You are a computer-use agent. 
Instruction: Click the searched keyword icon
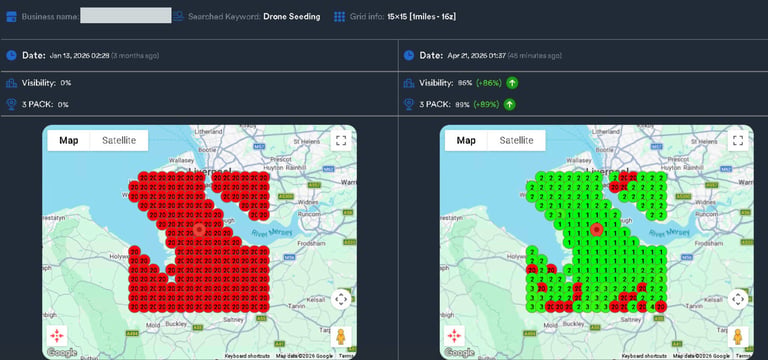point(179,17)
